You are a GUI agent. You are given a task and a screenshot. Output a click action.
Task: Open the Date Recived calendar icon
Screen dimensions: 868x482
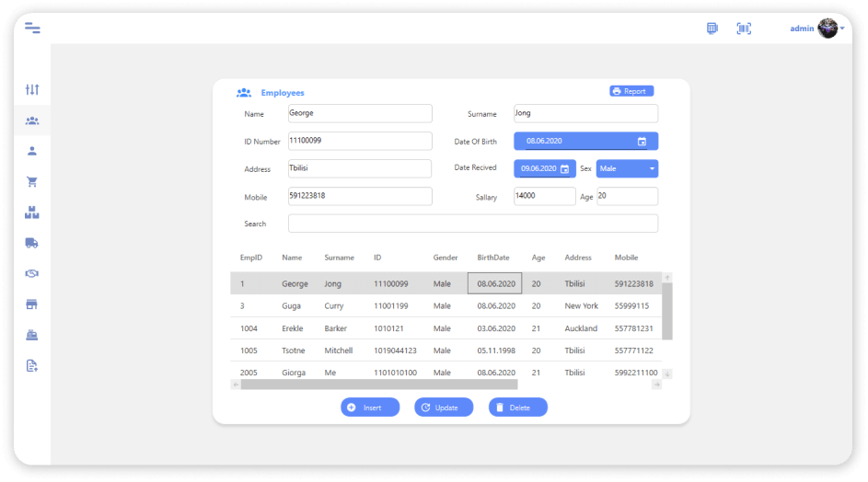564,168
